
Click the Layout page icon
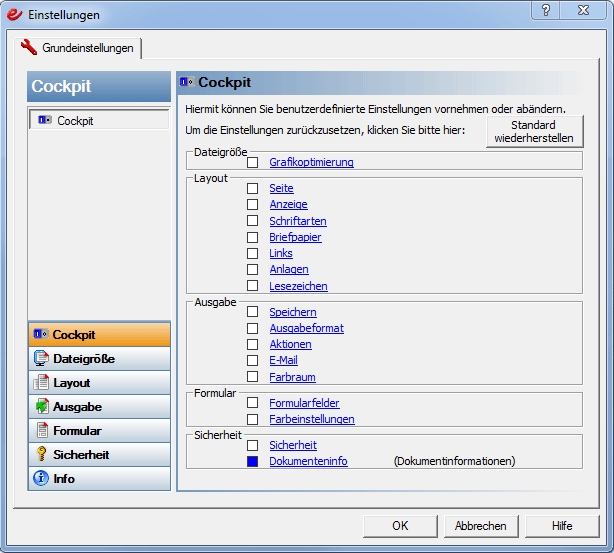coord(41,382)
